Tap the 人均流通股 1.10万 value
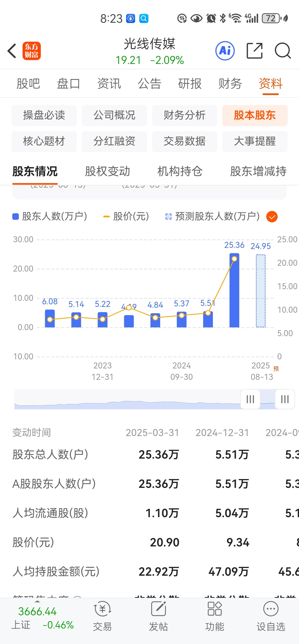Viewport: 299px width, 644px height. tap(162, 513)
